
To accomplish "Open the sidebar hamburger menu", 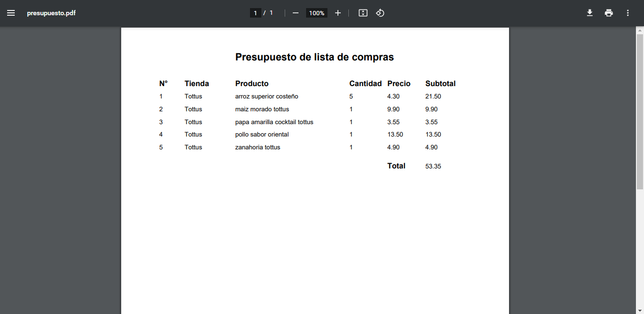I will 11,13.
